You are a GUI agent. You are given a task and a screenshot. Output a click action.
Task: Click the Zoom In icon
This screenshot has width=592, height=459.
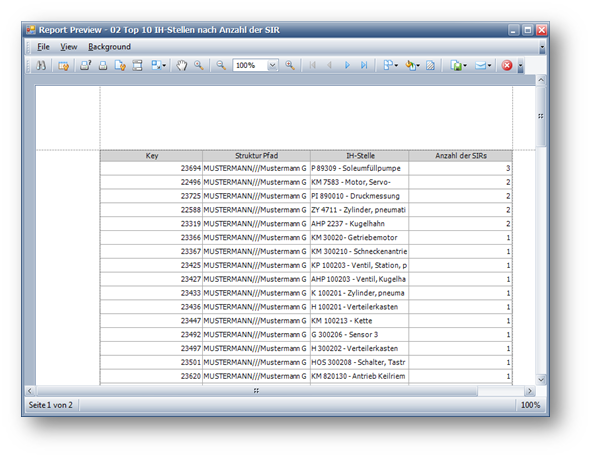pos(290,65)
